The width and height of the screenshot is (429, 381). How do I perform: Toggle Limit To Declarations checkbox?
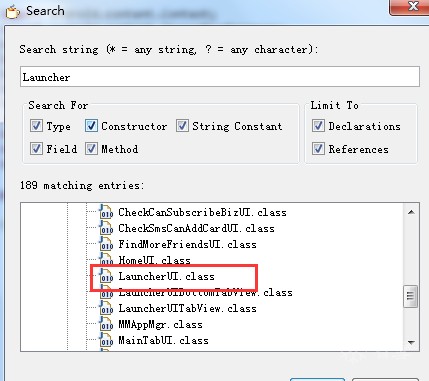pyautogui.click(x=318, y=126)
